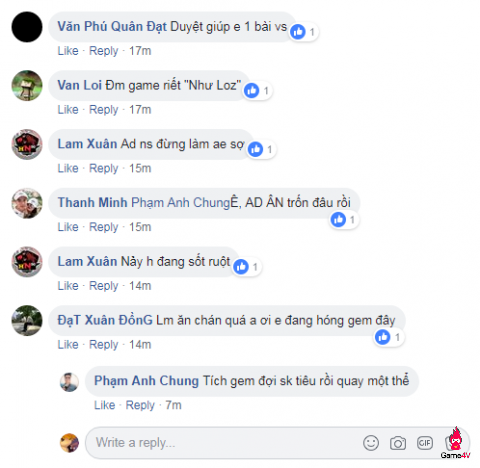View like reaction on 'Này h đang sốt ruột'

tap(247, 267)
